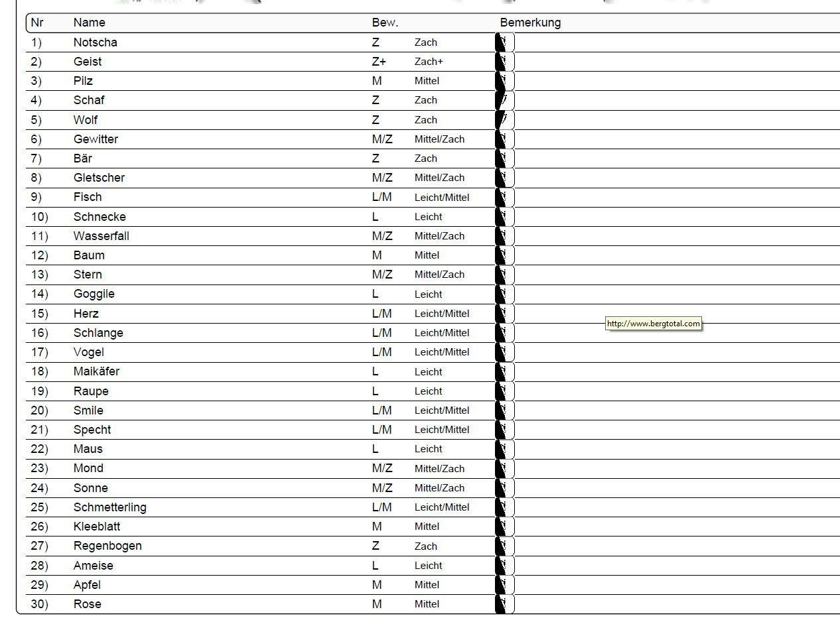Click row number 30)

pos(39,604)
